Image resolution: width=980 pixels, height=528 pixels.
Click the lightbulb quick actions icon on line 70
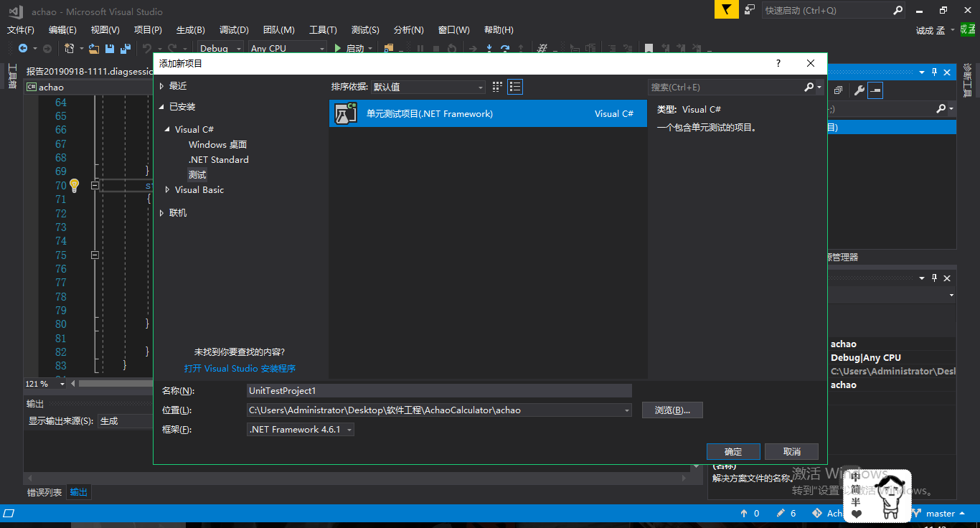tap(74, 186)
